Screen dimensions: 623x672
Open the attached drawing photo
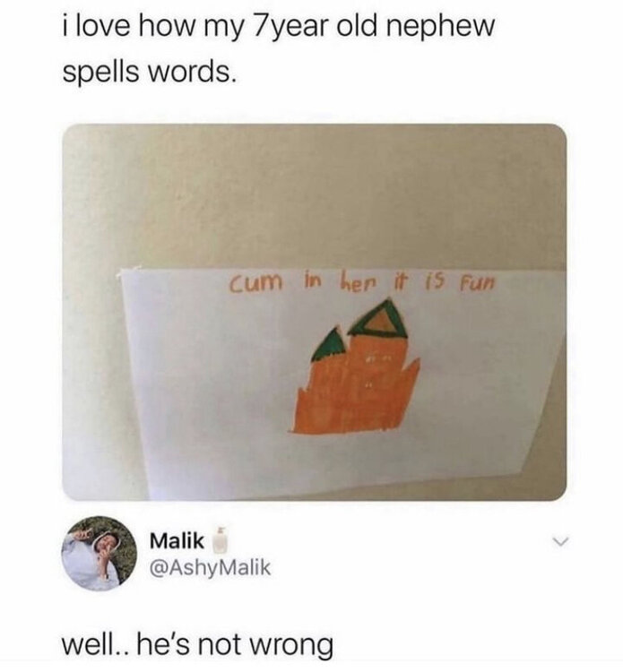point(315,312)
